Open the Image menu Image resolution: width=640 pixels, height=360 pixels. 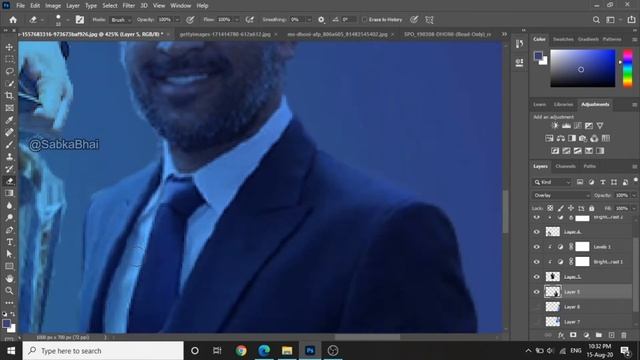click(x=53, y=6)
